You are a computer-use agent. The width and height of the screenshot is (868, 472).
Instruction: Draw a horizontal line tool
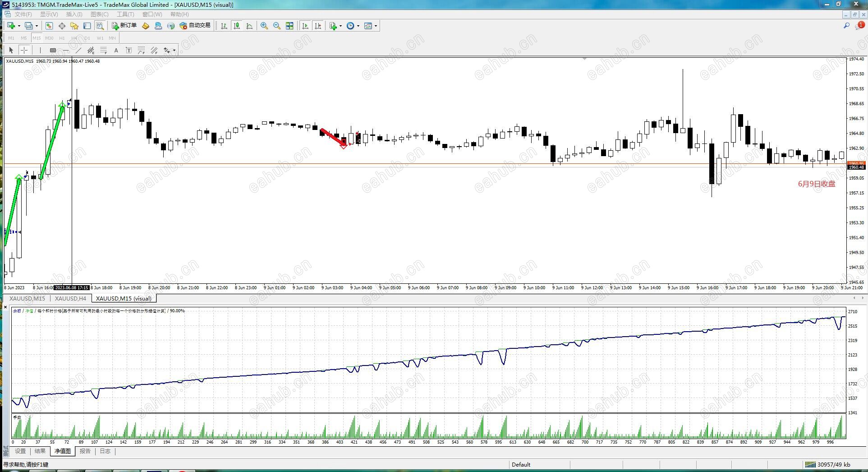(66, 50)
